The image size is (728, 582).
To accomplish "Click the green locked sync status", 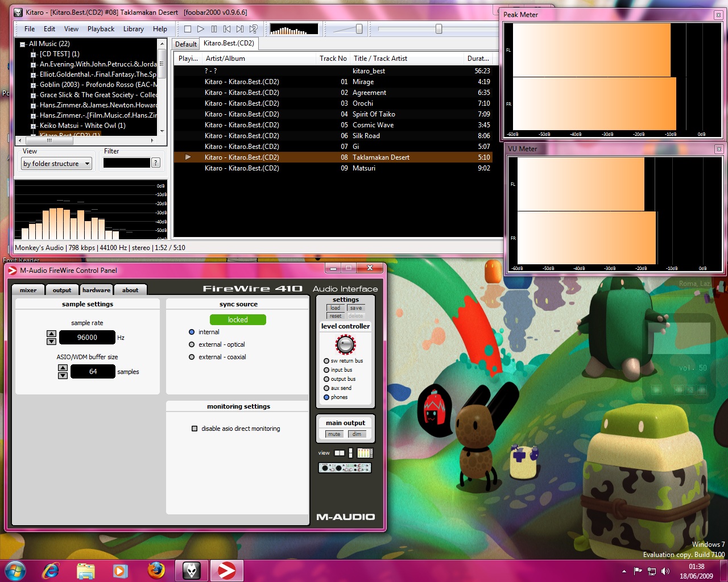I will [238, 320].
